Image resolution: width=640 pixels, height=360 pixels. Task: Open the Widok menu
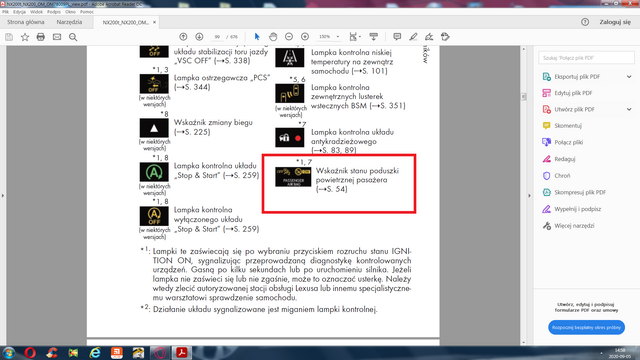pyautogui.click(x=36, y=12)
